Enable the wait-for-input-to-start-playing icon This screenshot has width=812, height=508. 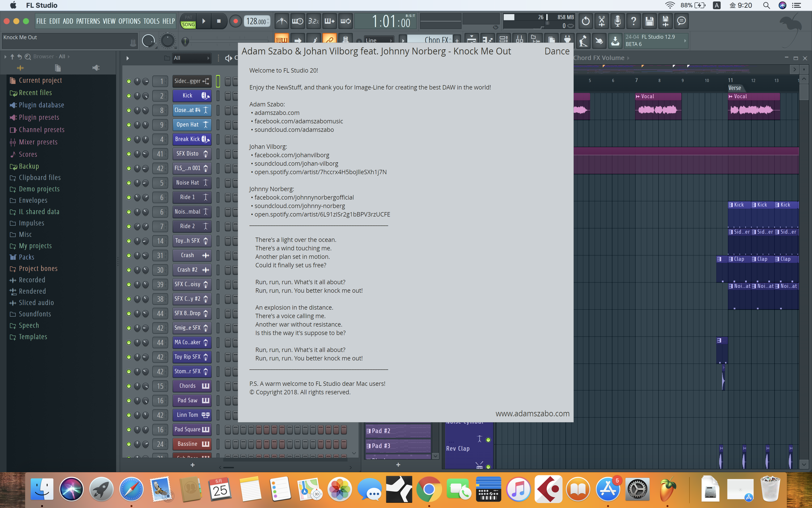(298, 21)
